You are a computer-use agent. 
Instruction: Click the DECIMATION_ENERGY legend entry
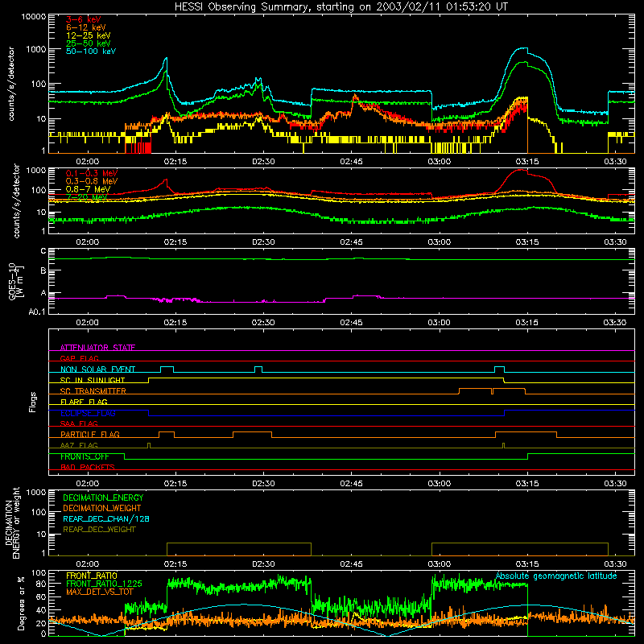click(x=103, y=497)
